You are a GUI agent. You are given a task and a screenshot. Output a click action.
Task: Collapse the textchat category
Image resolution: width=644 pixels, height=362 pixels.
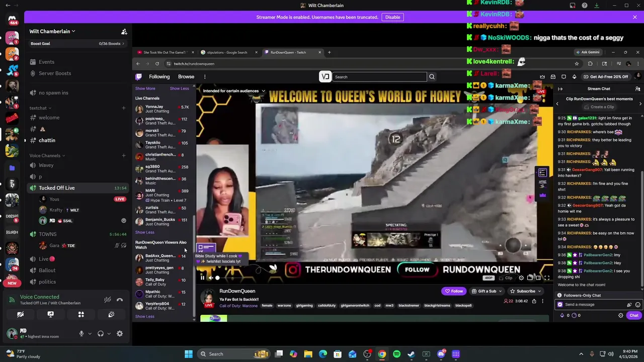[x=40, y=108]
